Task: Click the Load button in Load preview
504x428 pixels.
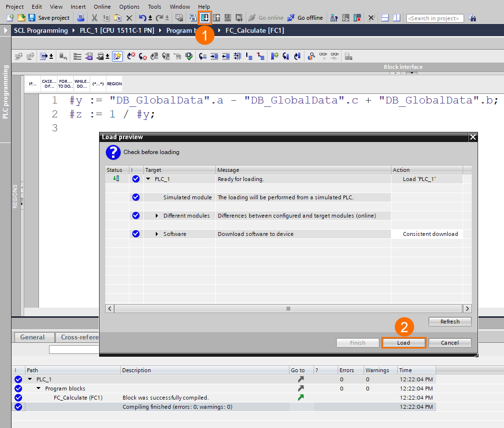Action: point(403,343)
